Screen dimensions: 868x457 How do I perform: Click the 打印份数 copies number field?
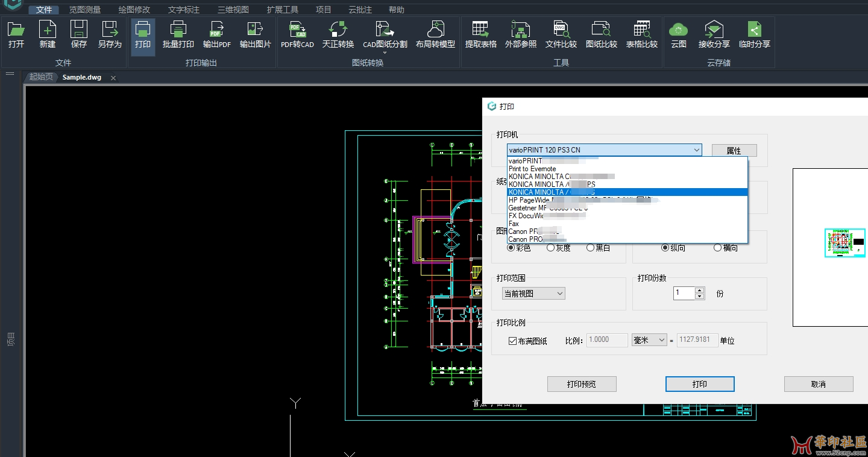point(684,293)
